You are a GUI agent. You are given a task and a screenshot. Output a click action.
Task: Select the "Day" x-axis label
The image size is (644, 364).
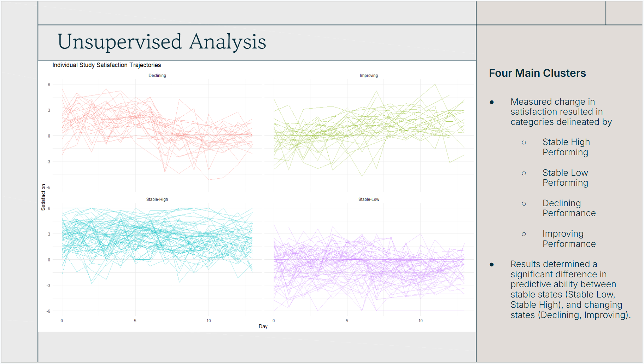pos(263,327)
